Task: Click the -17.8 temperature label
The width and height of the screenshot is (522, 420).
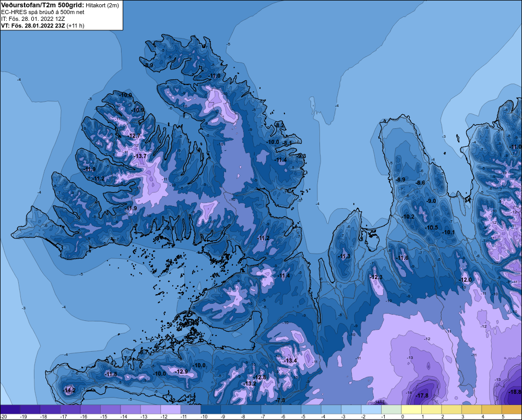Action: click(422, 395)
